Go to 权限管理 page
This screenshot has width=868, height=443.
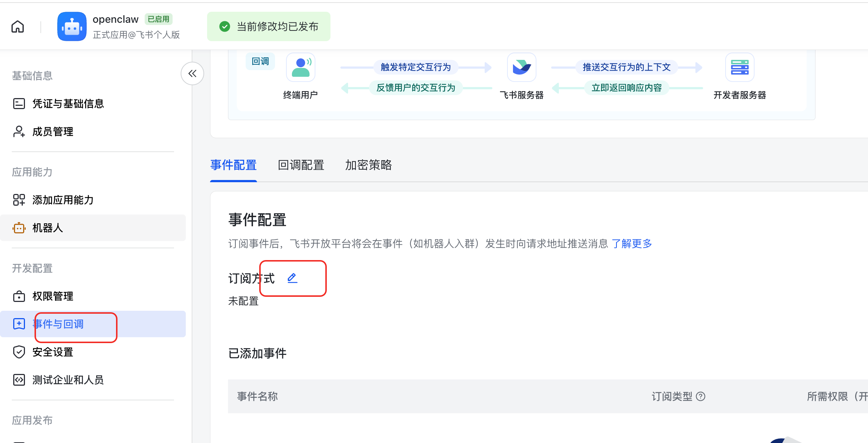click(x=53, y=296)
